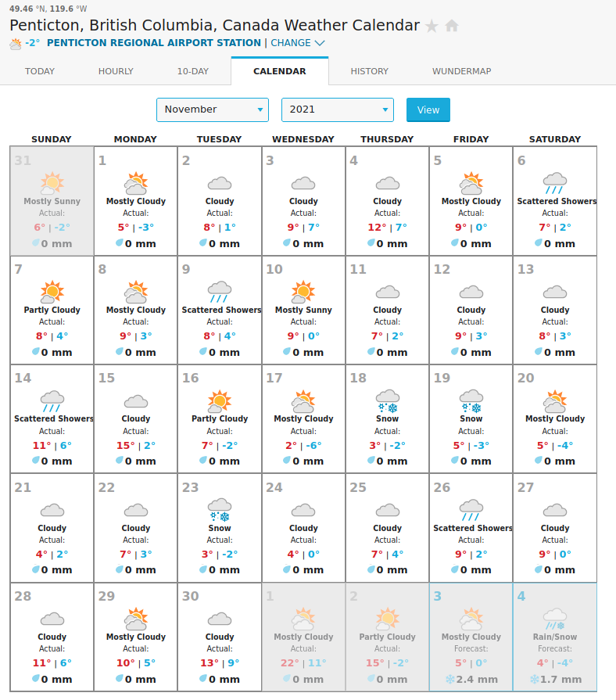Open the 2021 year dropdown
This screenshot has width=616, height=700.
click(x=337, y=109)
